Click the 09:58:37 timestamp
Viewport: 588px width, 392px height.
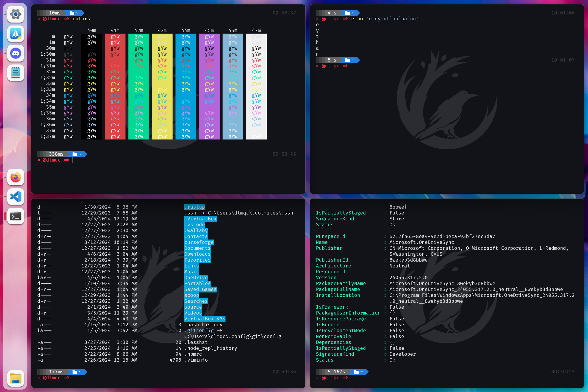284,13
